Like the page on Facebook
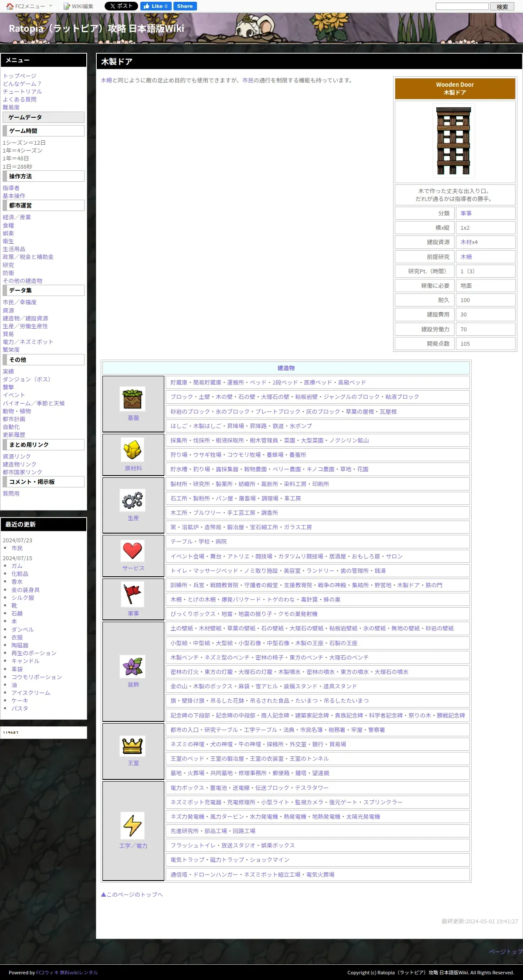This screenshot has width=523, height=980. [156, 6]
